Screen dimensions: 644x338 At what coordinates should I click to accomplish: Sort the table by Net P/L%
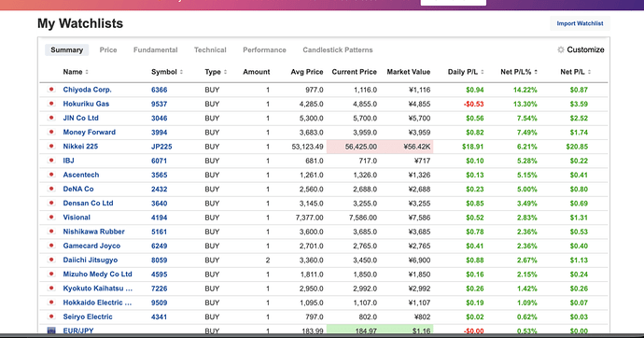click(x=519, y=72)
